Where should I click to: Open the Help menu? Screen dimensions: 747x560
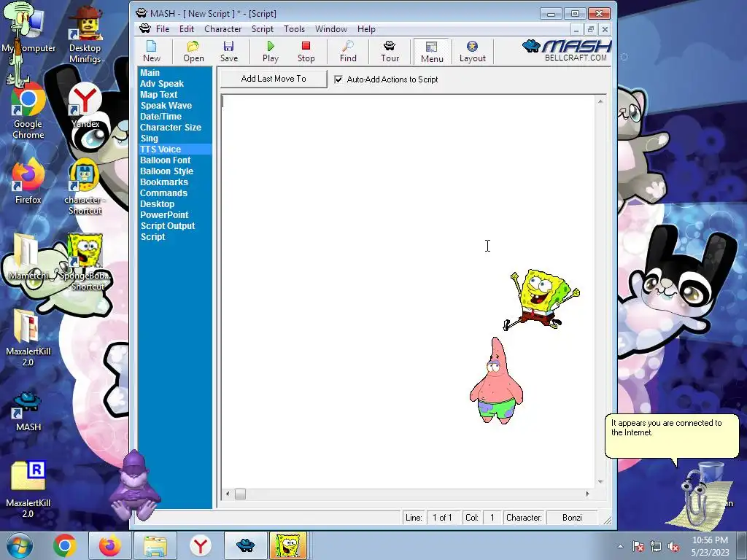coord(366,29)
